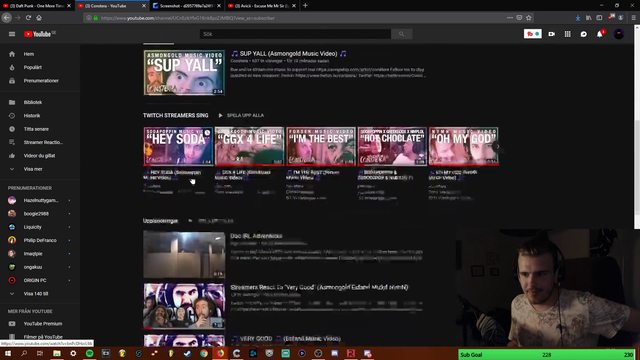Open the HOT CHOCLATE video thumbnail
The width and height of the screenshot is (640, 360).
[392, 146]
